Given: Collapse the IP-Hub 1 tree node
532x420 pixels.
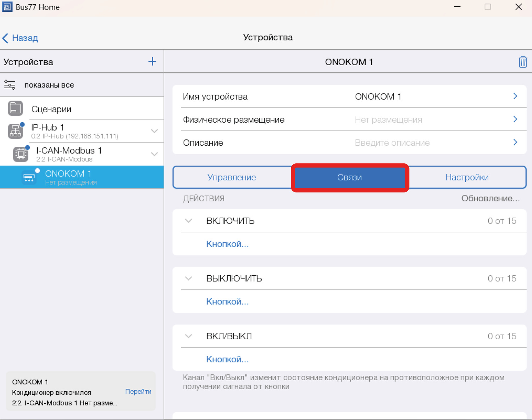Looking at the screenshot, I should pyautogui.click(x=154, y=131).
